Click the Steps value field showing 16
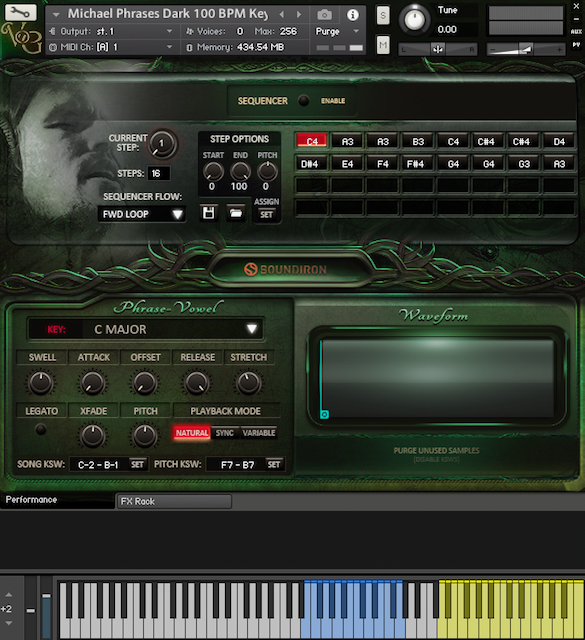Screen dimensions: 585x640 (158, 173)
